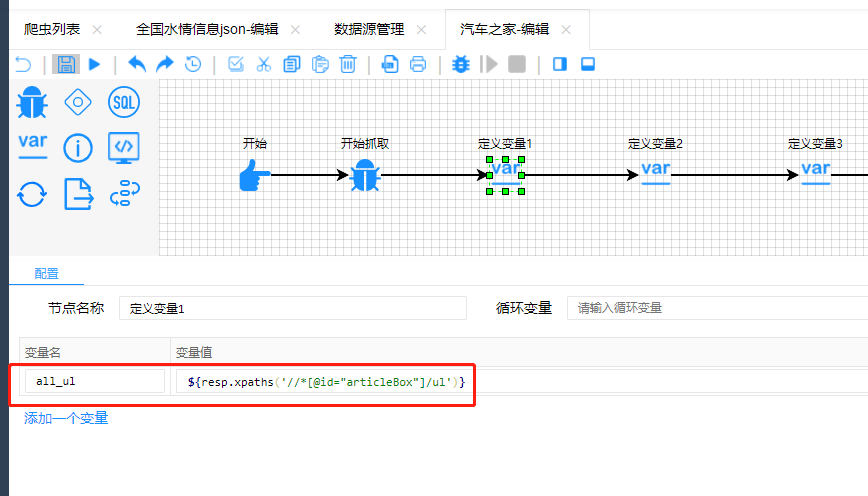Click the 节点名称 input field
The image size is (868, 496).
pyautogui.click(x=293, y=308)
